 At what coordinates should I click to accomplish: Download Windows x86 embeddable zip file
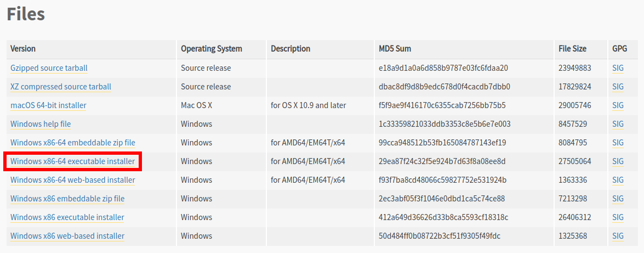point(67,199)
